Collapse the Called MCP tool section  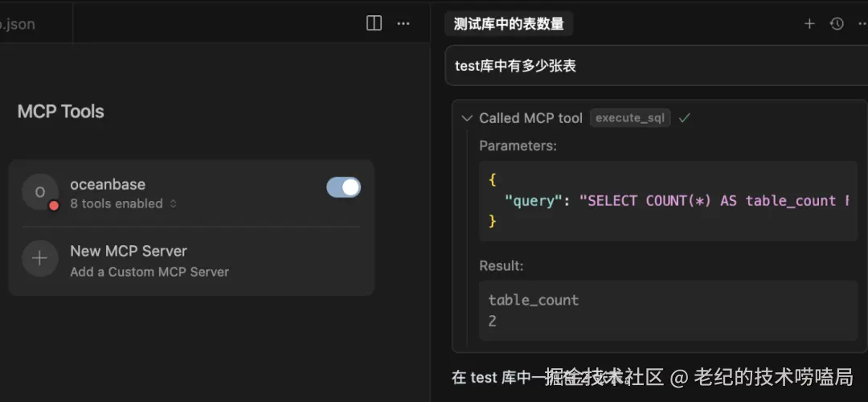(467, 118)
